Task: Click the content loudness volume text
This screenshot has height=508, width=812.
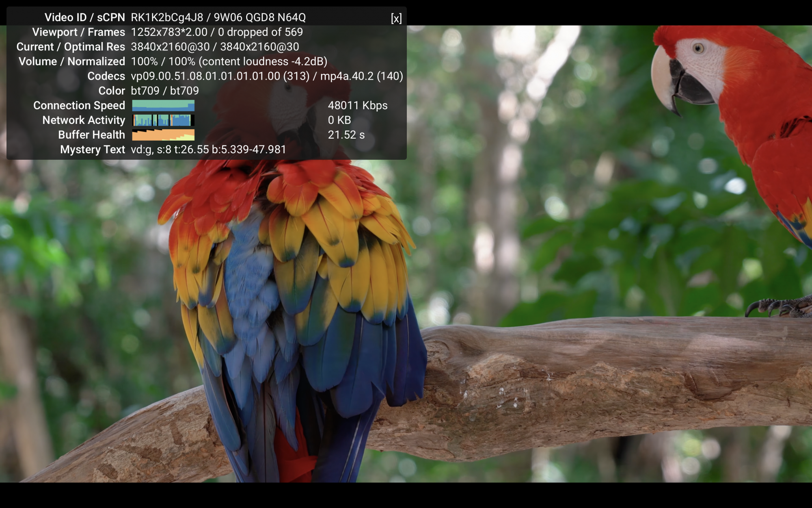Action: [x=263, y=62]
